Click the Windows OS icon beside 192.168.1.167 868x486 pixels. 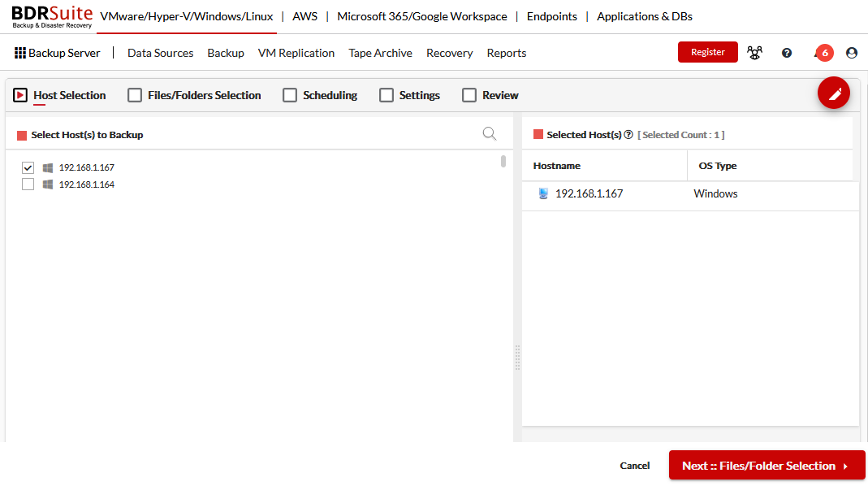pyautogui.click(x=542, y=193)
